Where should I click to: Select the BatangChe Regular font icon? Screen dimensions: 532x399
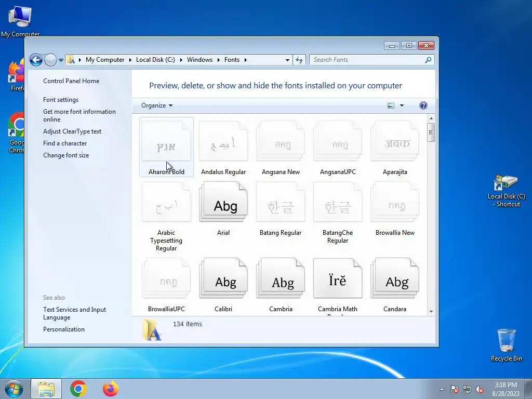coord(338,202)
